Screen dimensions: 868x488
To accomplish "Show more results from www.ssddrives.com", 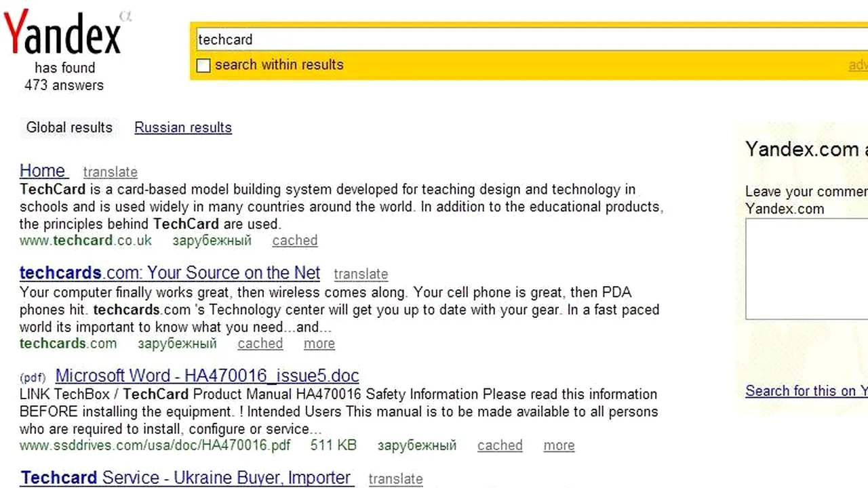I will click(x=559, y=445).
